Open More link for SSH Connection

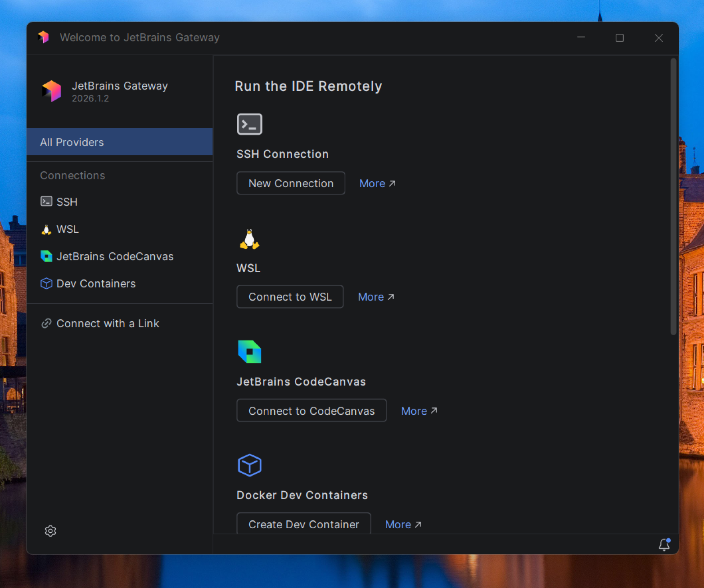coord(377,183)
